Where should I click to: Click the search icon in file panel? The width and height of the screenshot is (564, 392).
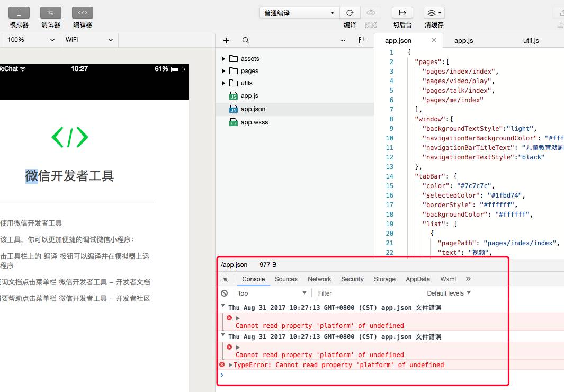coord(246,40)
